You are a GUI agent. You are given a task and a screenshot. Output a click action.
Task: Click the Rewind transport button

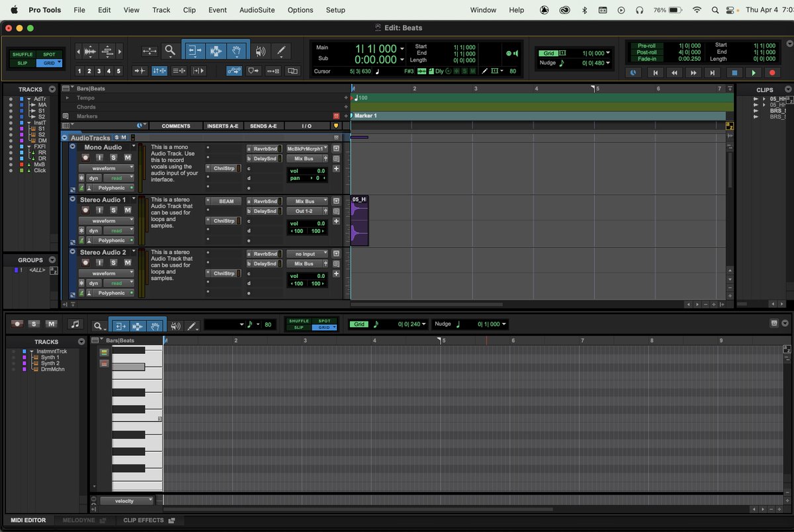674,73
